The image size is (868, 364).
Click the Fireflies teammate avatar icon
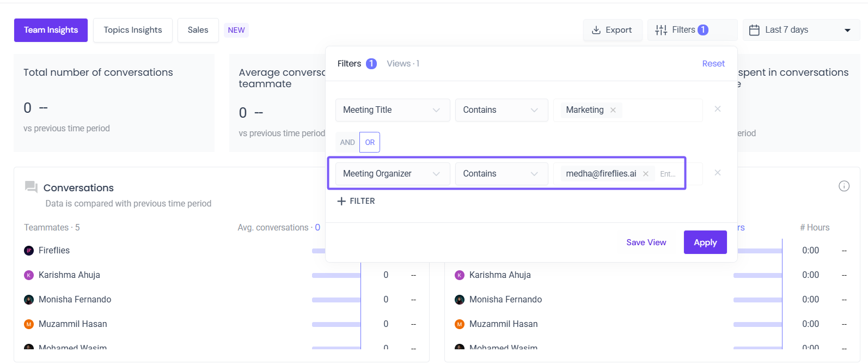(x=29, y=251)
